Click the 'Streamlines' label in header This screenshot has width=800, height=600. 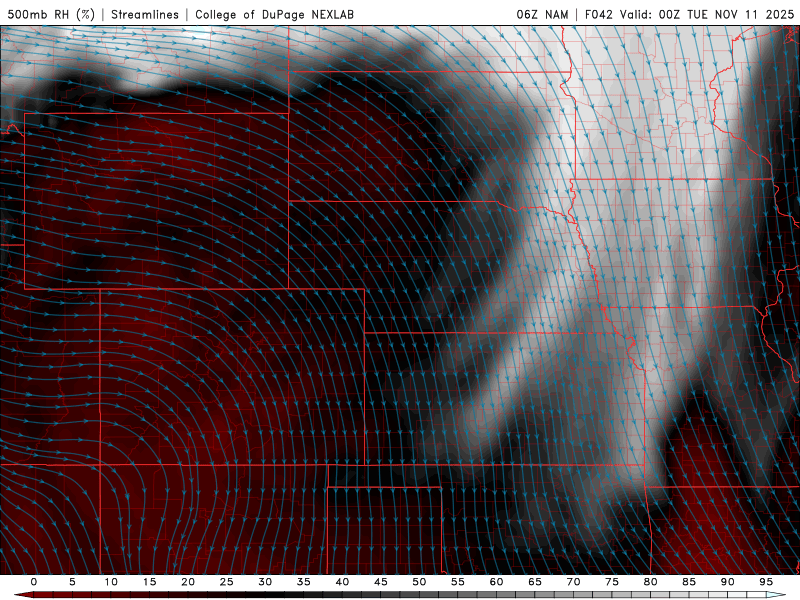[x=145, y=14]
